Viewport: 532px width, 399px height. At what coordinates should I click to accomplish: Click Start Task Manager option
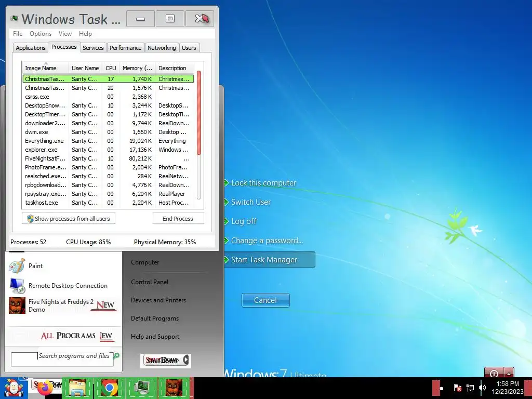click(270, 260)
